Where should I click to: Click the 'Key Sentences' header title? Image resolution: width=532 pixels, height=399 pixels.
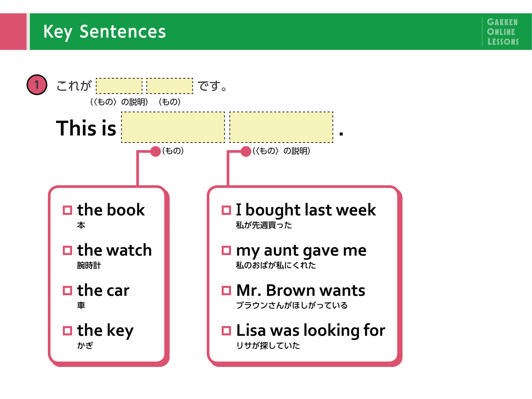click(105, 32)
